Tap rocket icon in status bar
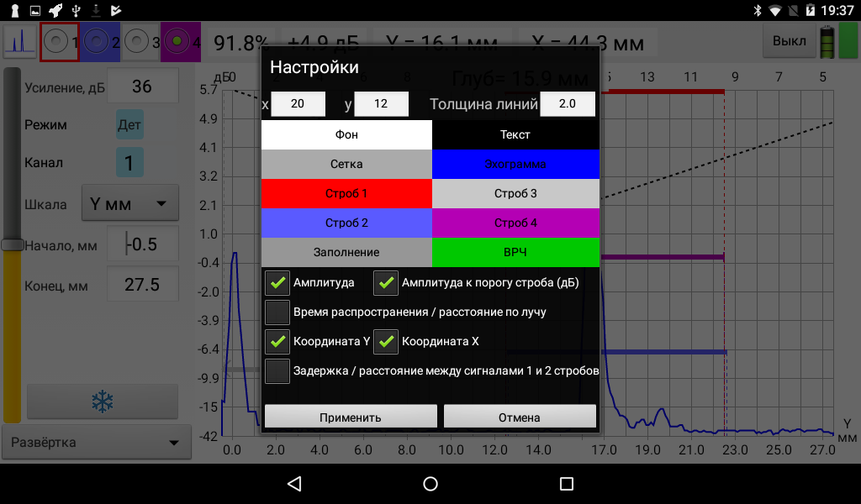 point(55,10)
